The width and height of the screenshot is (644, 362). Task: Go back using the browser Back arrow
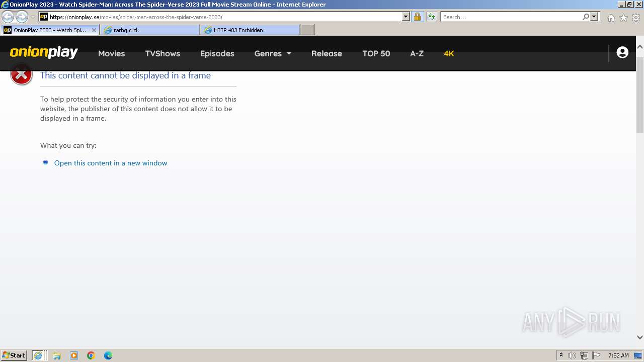(x=8, y=17)
